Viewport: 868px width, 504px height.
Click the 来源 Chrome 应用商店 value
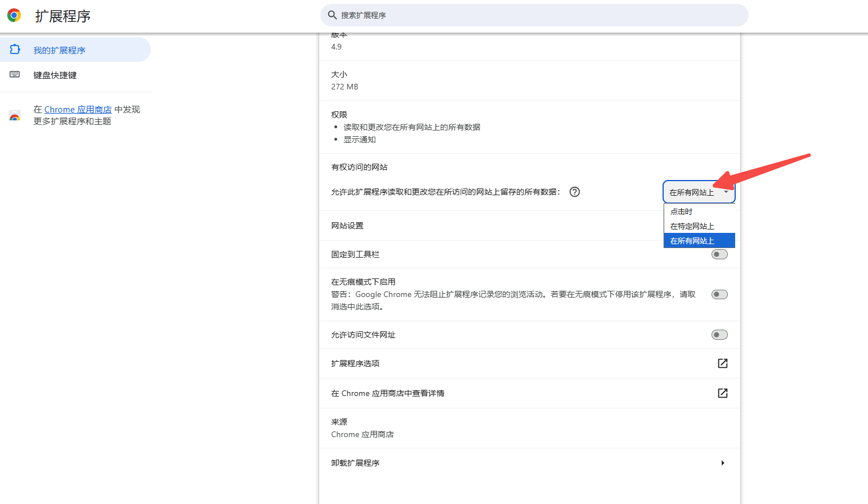coord(363,434)
